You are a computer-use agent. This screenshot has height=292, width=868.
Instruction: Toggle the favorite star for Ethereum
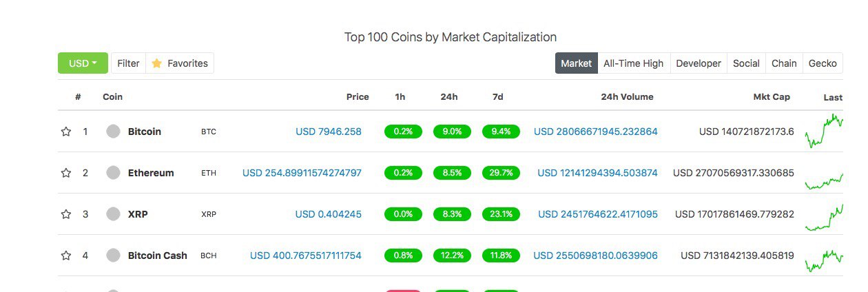click(x=66, y=173)
